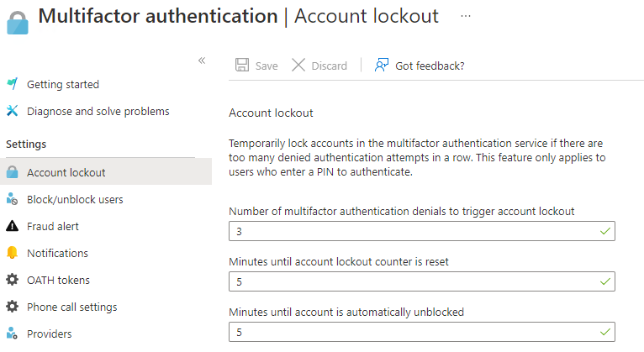Viewport: 644px width, 352px height.
Task: Open the Got feedback? link
Action: [x=430, y=66]
